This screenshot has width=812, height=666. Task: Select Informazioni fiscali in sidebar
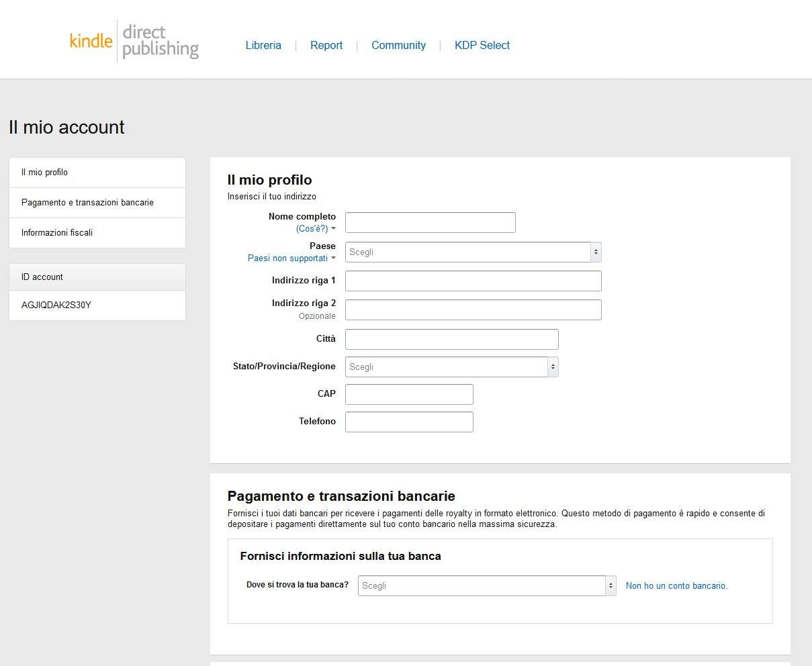(x=57, y=232)
